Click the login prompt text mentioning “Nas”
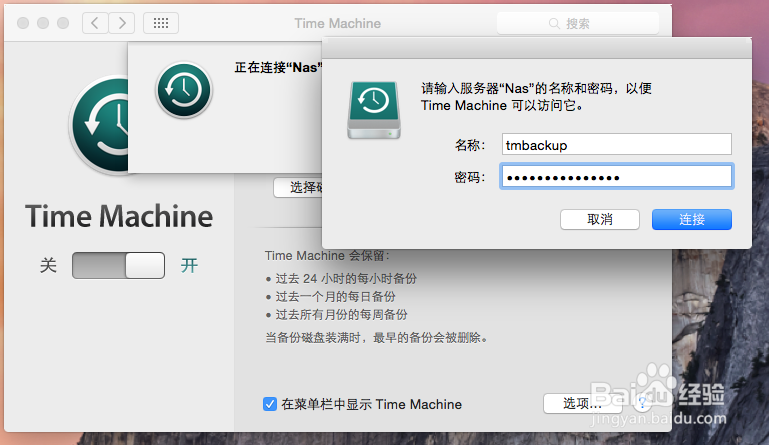 pos(536,97)
